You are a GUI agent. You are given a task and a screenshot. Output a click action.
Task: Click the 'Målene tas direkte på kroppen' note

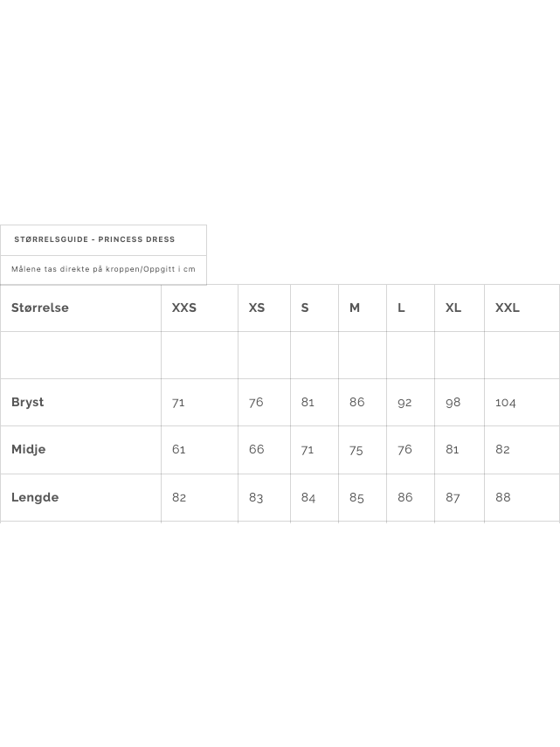tap(103, 269)
